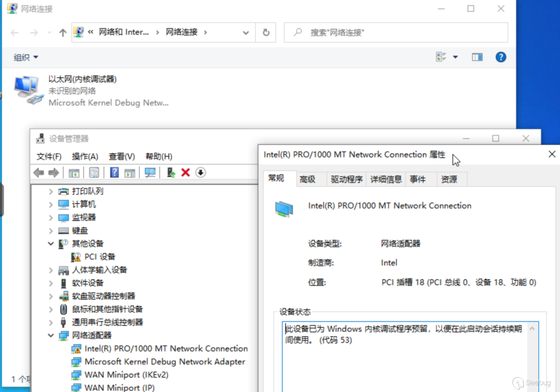Click the Disable device down-arrow icon
Viewport: 560px width, 392px height.
click(201, 173)
